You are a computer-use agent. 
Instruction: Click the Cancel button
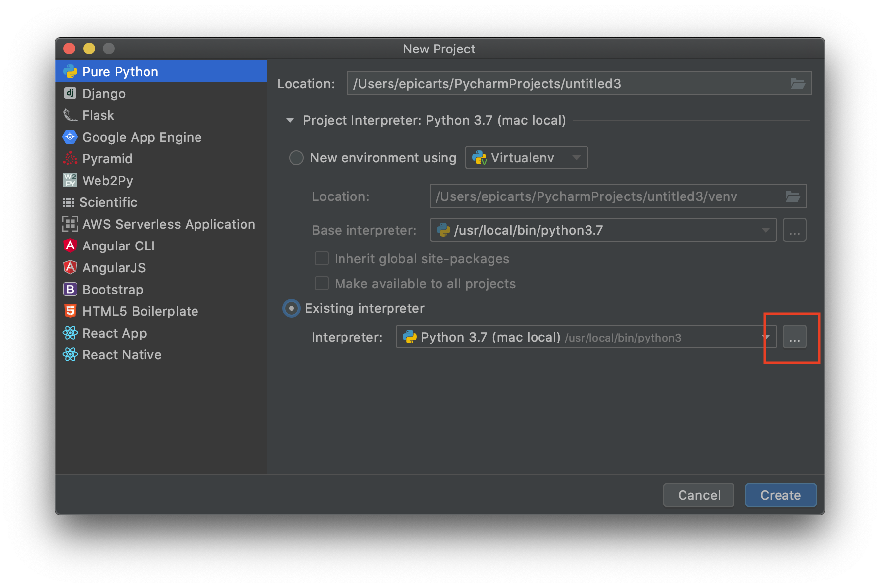click(x=699, y=495)
